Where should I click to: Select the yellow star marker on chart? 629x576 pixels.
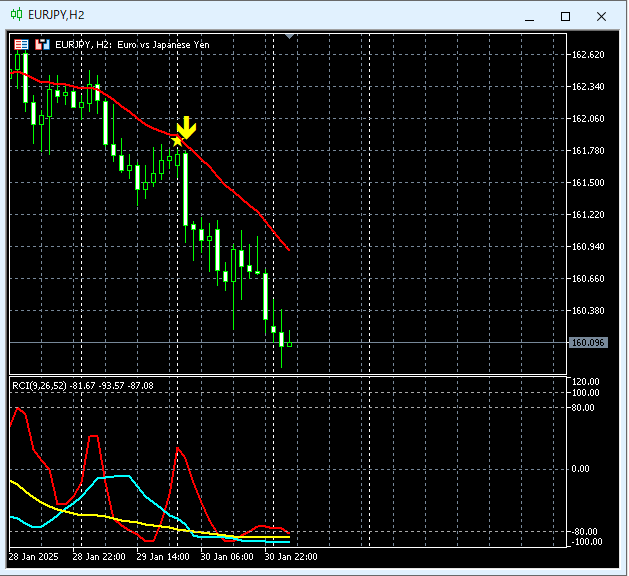click(177, 141)
